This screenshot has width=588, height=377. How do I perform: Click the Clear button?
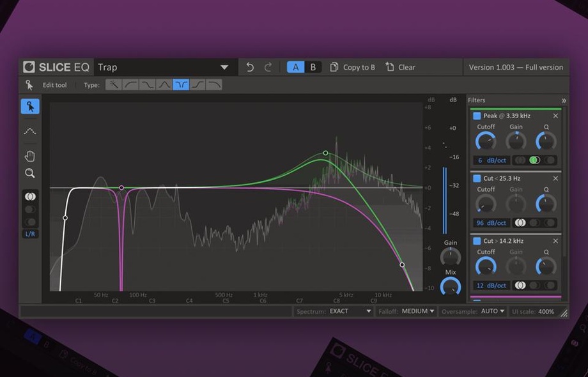tap(400, 66)
